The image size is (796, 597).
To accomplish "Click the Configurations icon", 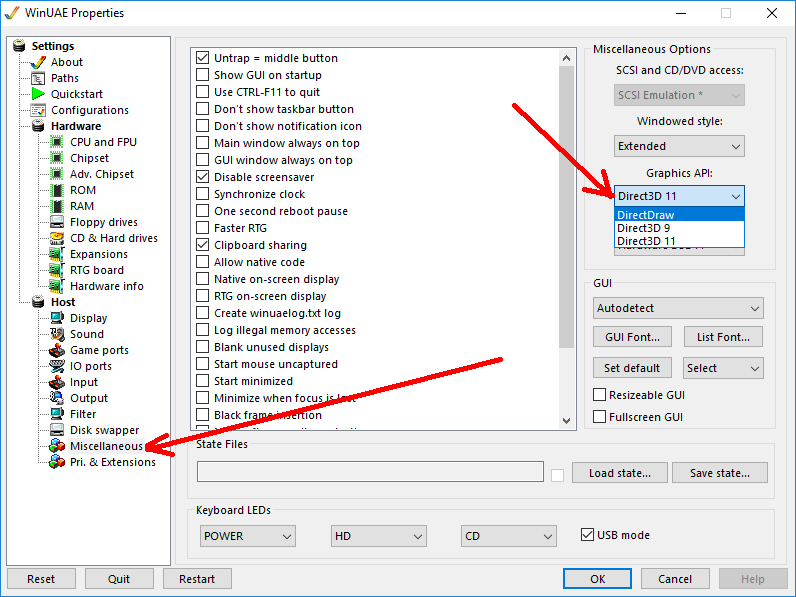I will coord(38,110).
